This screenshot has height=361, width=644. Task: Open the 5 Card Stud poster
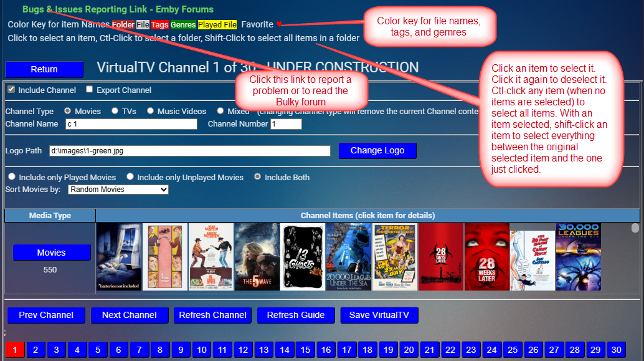coord(211,257)
